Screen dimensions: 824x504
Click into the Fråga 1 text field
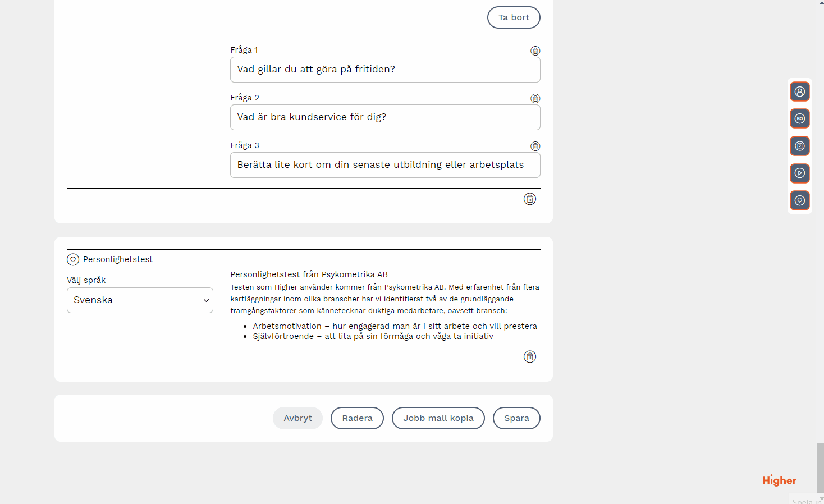(385, 70)
